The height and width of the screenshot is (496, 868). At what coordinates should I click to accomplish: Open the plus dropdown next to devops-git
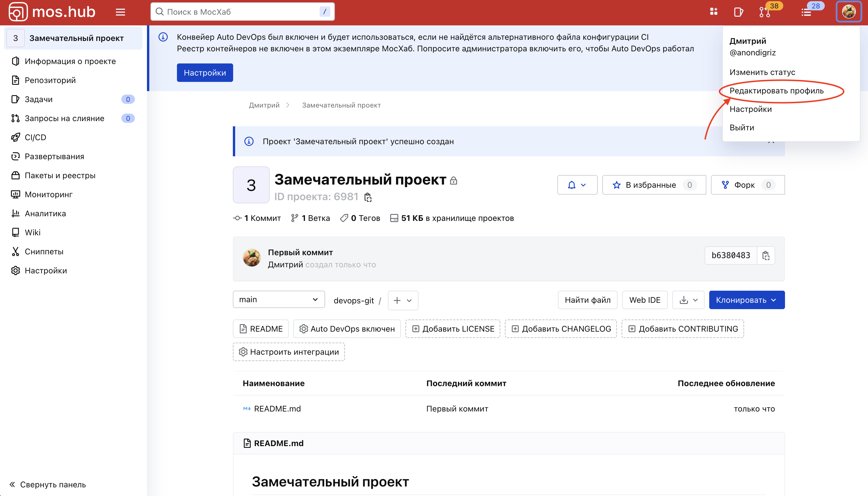tap(402, 300)
